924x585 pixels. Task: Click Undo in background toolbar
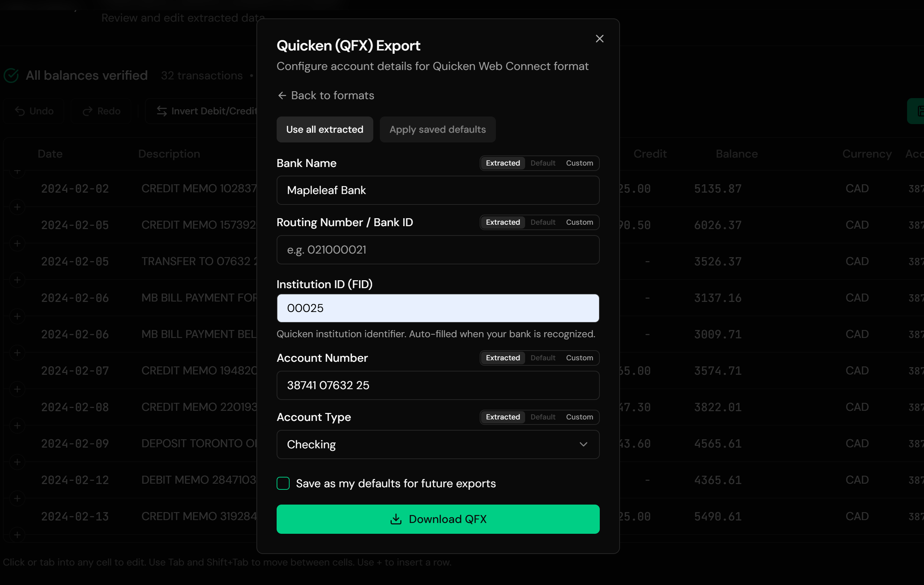34,111
